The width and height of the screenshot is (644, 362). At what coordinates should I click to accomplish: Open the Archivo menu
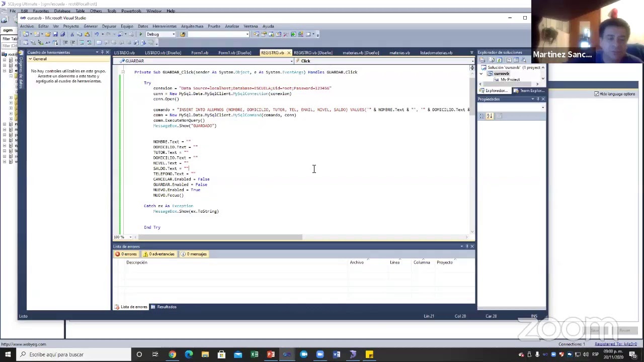tap(27, 26)
